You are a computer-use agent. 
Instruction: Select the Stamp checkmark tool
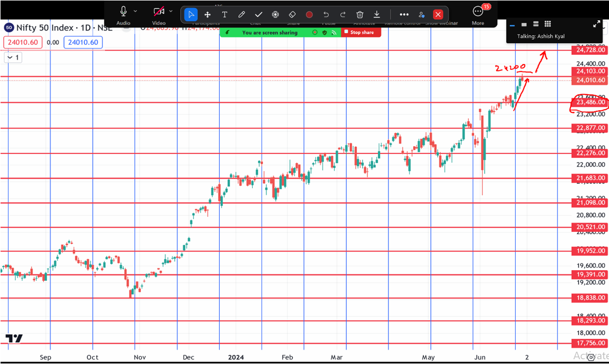click(x=258, y=15)
